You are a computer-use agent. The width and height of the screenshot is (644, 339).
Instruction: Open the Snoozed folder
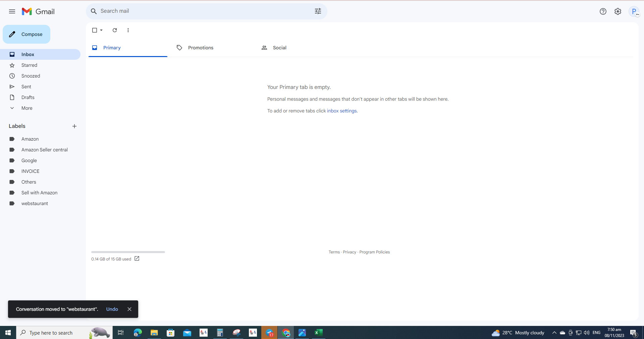tap(40, 76)
